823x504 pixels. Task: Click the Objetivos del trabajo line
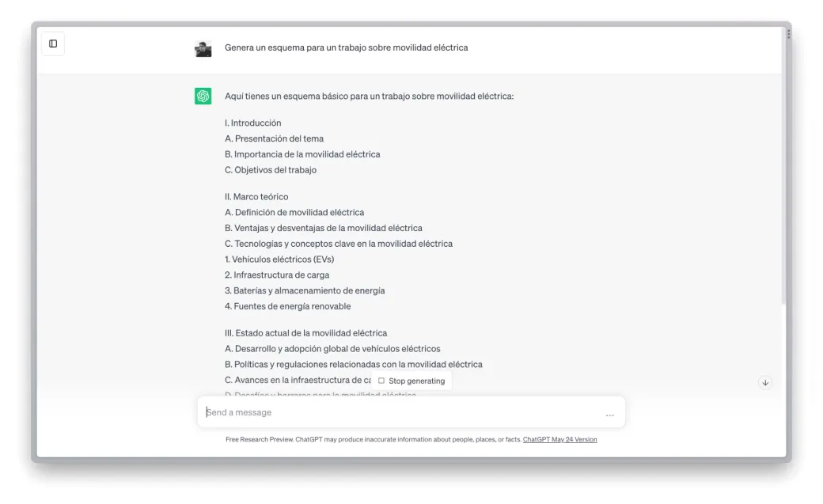(x=271, y=170)
